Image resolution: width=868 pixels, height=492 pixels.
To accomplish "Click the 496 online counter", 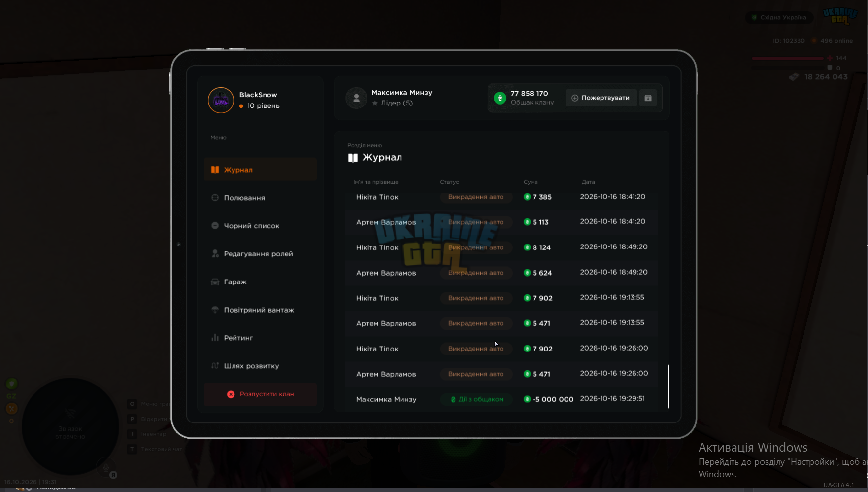I will click(836, 41).
